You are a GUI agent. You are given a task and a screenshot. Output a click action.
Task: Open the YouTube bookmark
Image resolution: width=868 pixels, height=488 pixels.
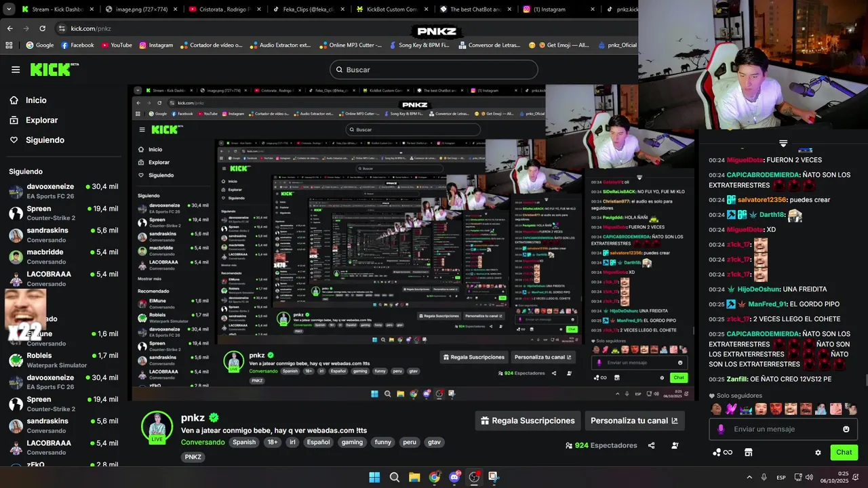[117, 45]
